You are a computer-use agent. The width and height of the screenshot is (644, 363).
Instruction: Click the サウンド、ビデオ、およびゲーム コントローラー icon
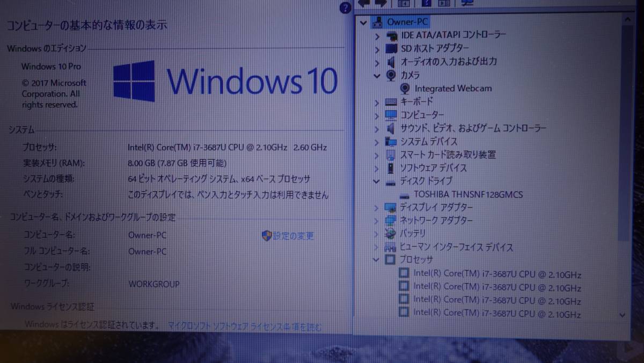pyautogui.click(x=391, y=128)
